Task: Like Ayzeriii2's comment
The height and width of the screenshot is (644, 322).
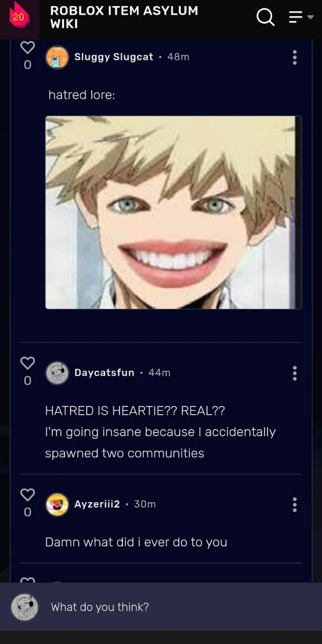Action: [28, 494]
